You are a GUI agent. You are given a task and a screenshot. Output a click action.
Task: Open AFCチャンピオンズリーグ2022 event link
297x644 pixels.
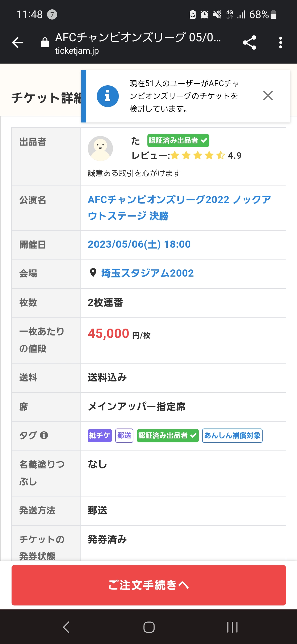pos(179,208)
